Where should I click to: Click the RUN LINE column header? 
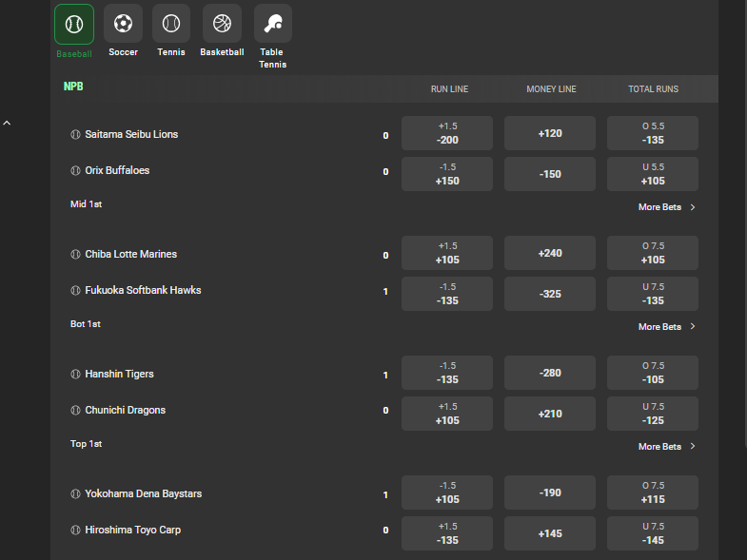coord(450,89)
